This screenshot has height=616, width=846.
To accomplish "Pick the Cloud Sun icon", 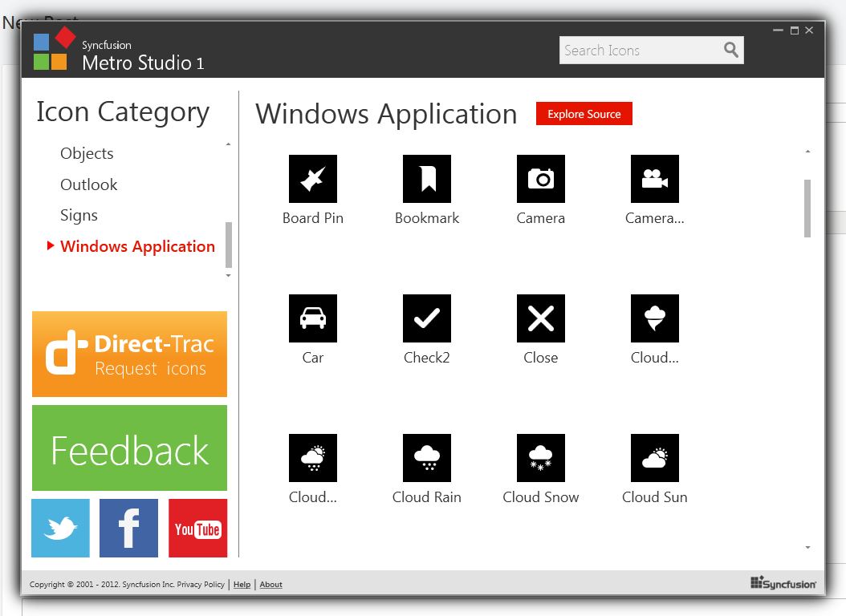I will (x=654, y=457).
